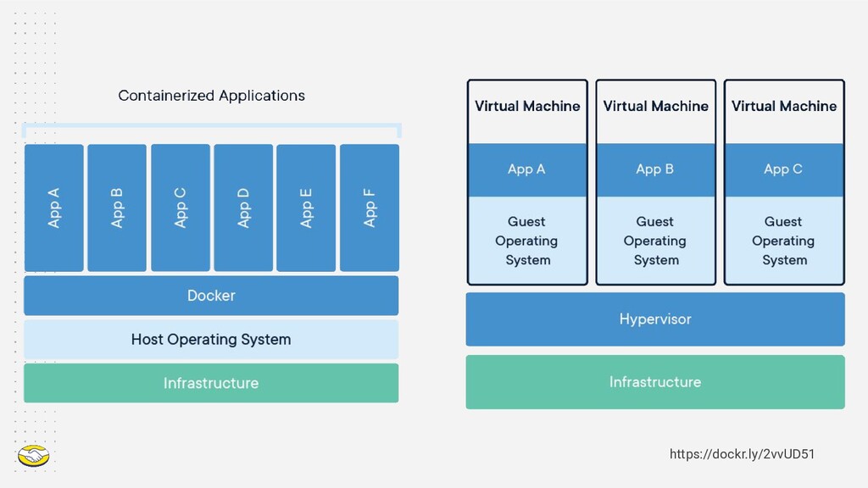Click the Docker layer bar
Screen dimensions: 868x488
click(211, 296)
